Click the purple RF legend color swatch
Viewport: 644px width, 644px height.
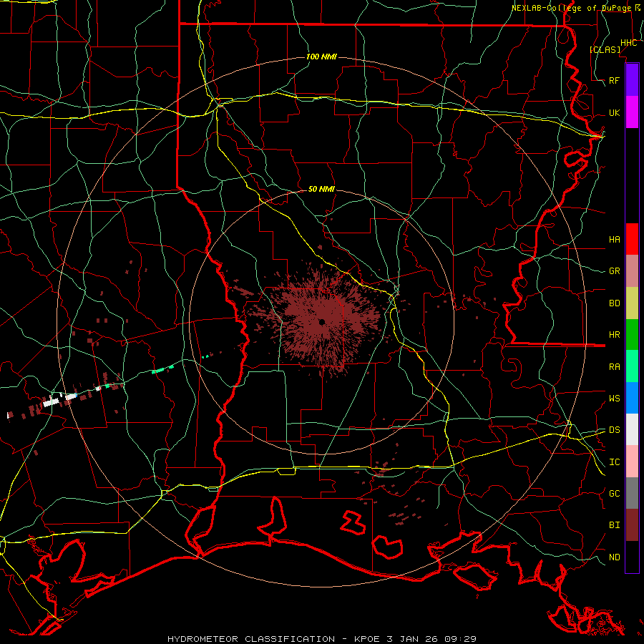point(632,80)
